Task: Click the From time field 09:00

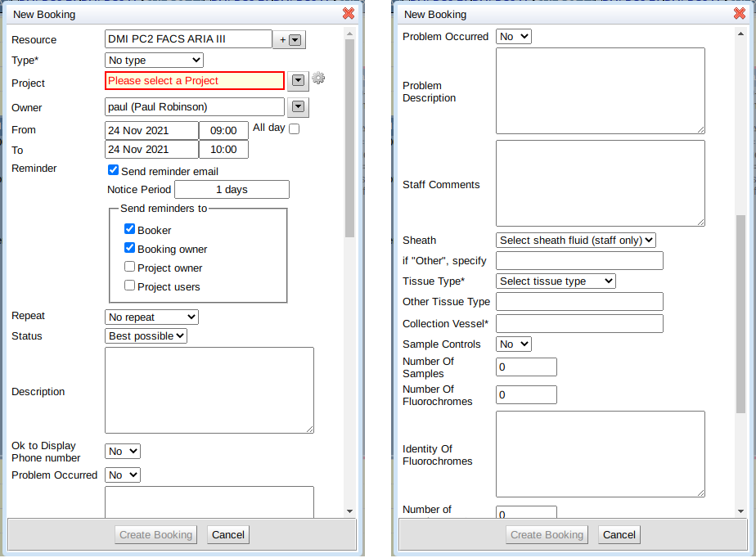Action: [x=223, y=130]
